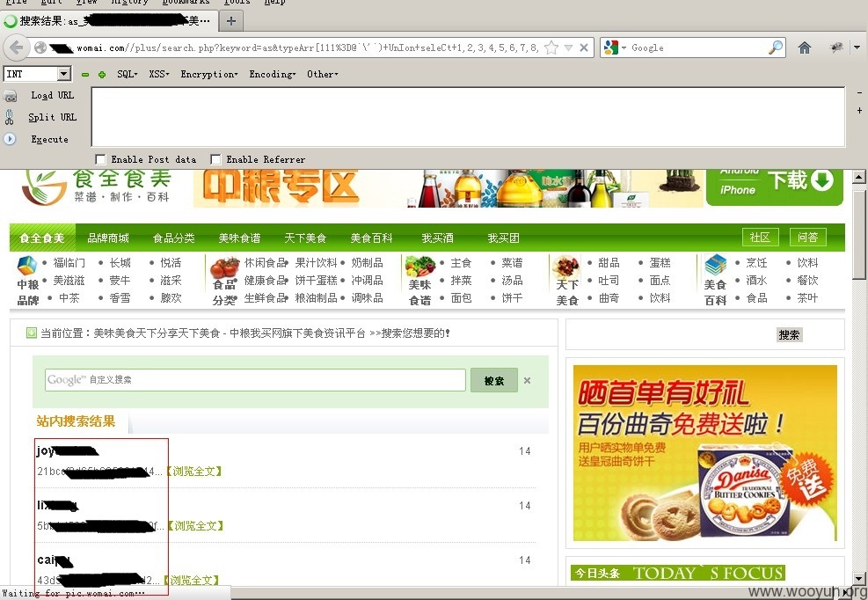Open the INT type combo box
Screen dimensions: 868x600
click(38, 74)
